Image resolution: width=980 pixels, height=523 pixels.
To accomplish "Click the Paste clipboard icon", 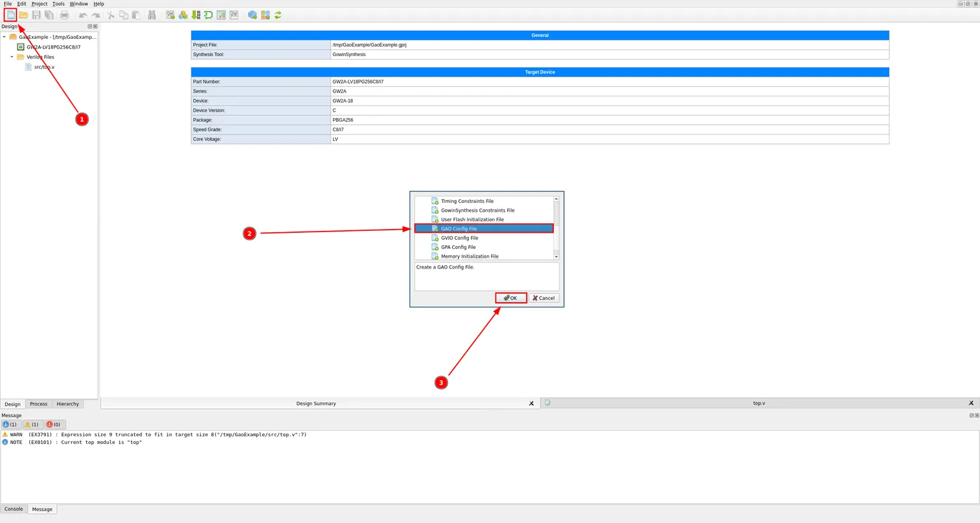I will [137, 15].
